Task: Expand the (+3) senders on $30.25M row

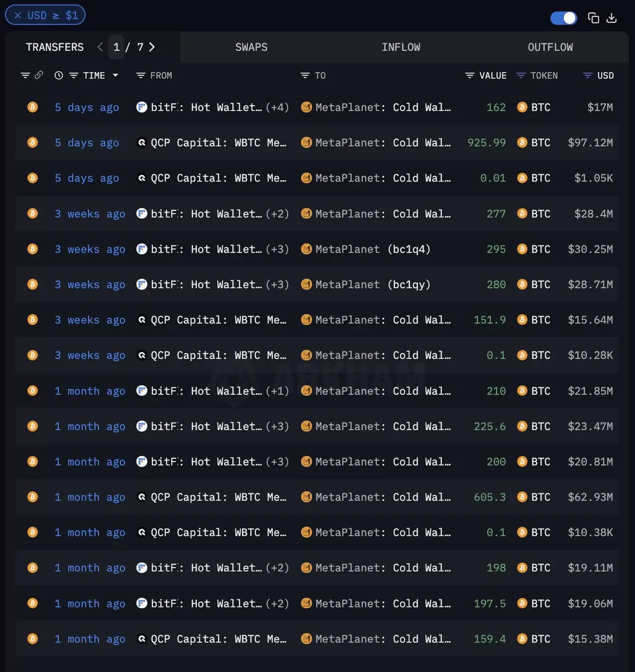Action: coord(277,249)
